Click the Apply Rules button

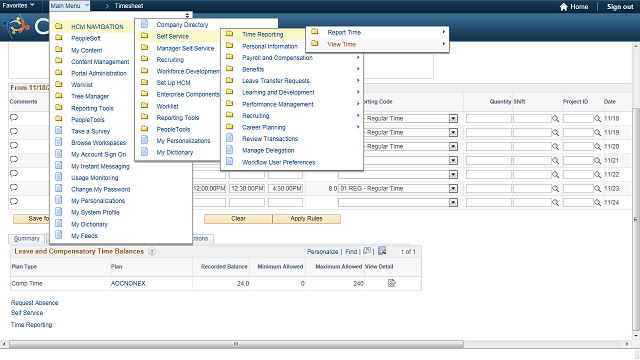[x=307, y=219]
